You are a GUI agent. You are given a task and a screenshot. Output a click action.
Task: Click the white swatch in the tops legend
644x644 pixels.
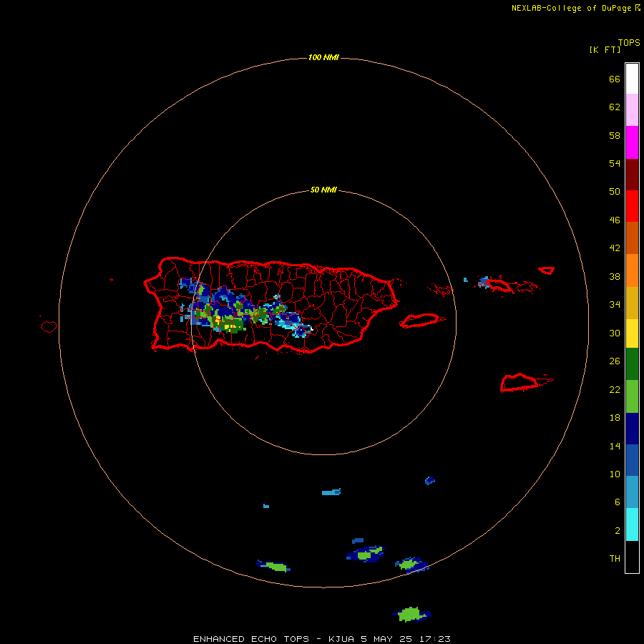(632, 79)
